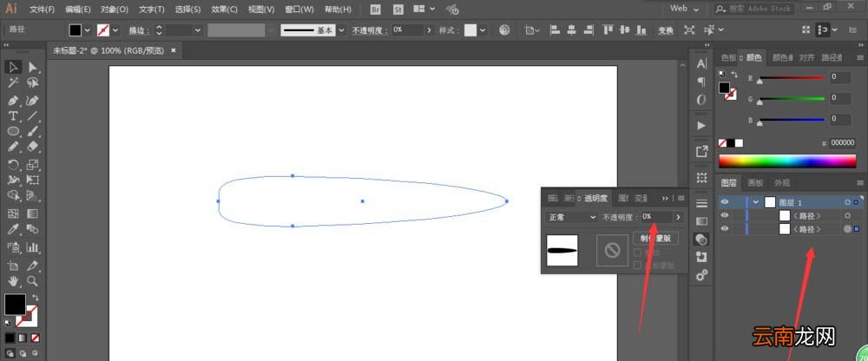This screenshot has height=361, width=868.
Task: Open the 对象(O) menu
Action: click(115, 10)
